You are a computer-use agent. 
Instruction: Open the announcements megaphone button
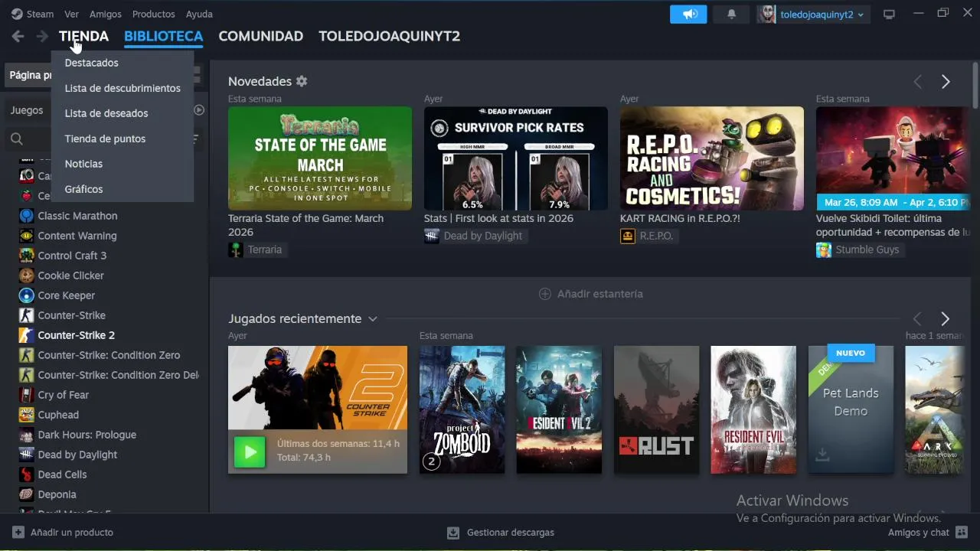pos(689,14)
